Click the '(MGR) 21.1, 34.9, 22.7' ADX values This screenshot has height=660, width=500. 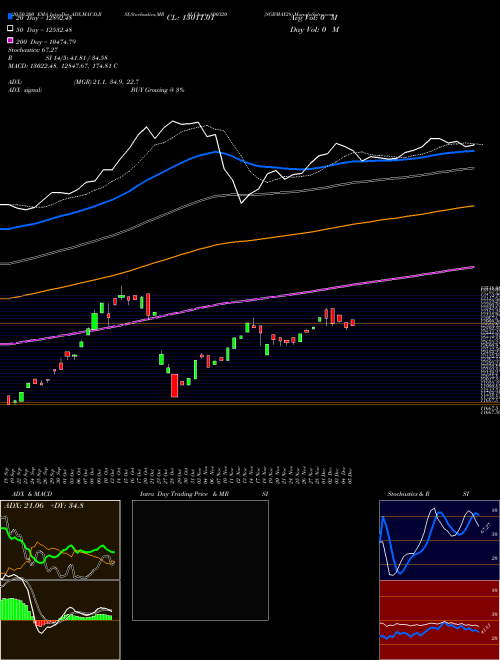pyautogui.click(x=106, y=82)
